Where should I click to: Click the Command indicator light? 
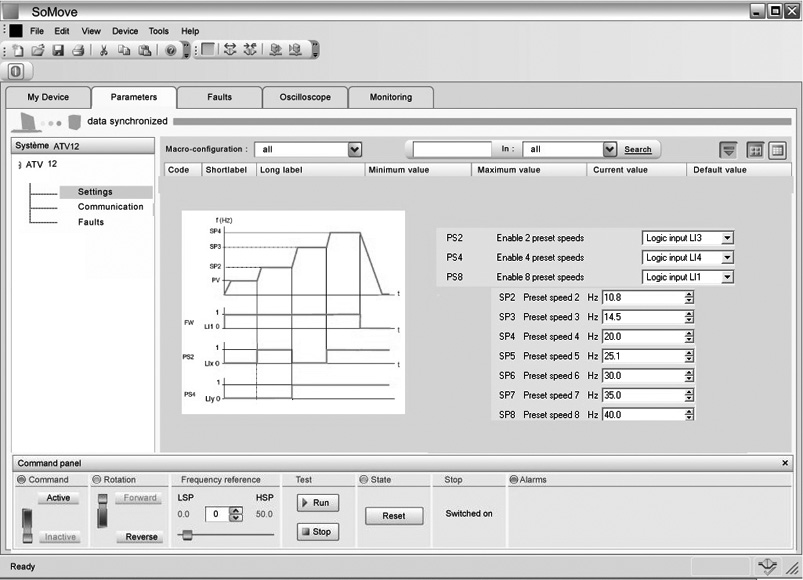[x=22, y=480]
